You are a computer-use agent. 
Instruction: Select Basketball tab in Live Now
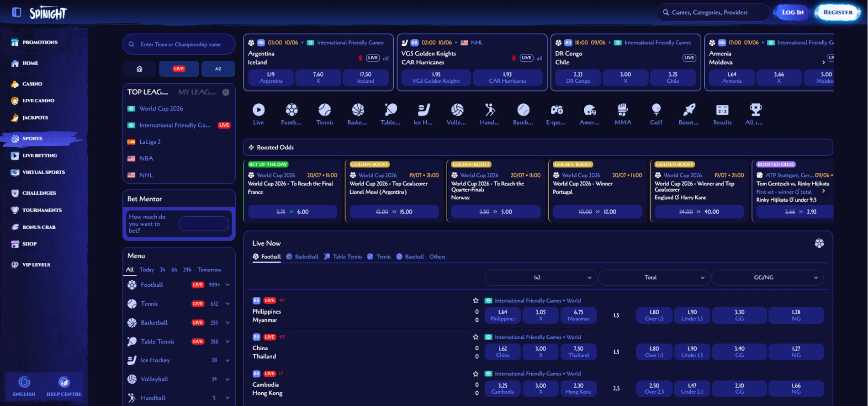[x=302, y=256]
